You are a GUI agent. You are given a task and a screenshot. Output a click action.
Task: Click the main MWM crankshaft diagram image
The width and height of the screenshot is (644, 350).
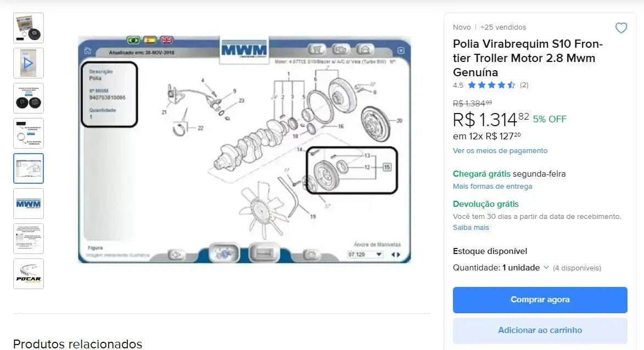tap(244, 149)
